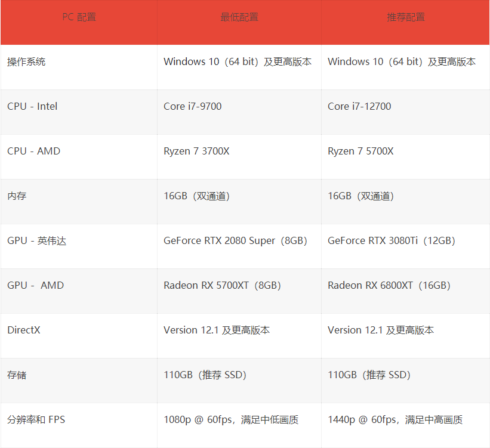Image resolution: width=490 pixels, height=448 pixels.
Task: Click the DirectX row label
Action: [24, 330]
